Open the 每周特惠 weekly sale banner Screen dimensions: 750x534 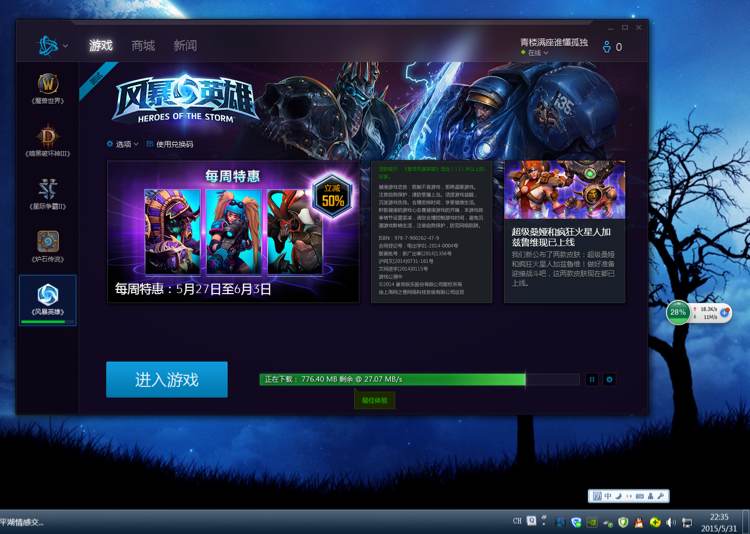tap(233, 232)
